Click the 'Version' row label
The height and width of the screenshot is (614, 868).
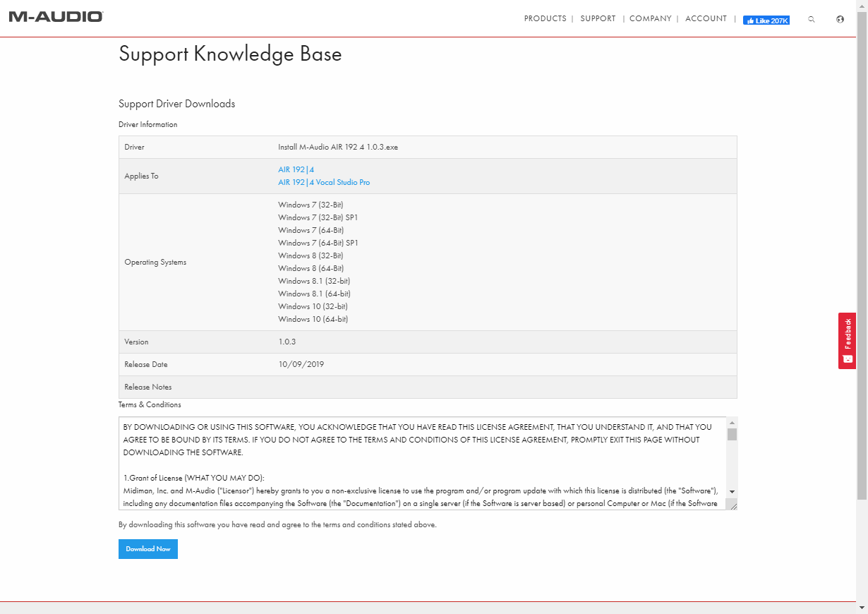[x=136, y=342]
